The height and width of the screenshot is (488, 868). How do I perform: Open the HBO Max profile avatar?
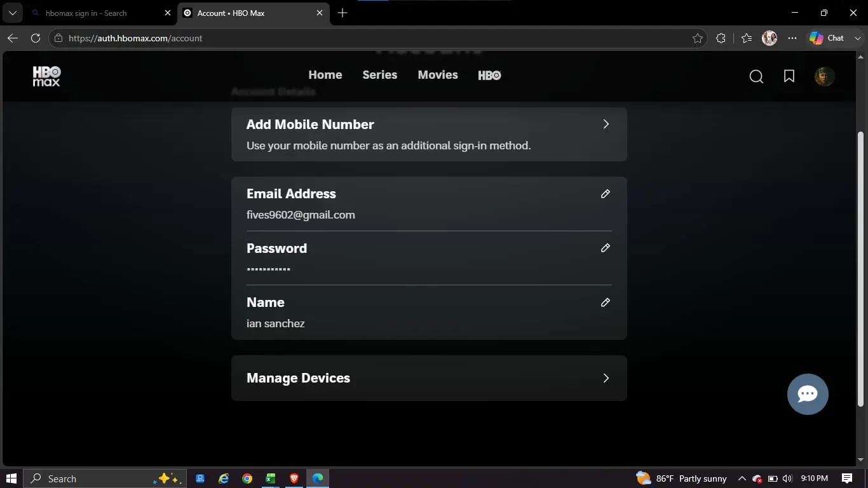tap(824, 76)
